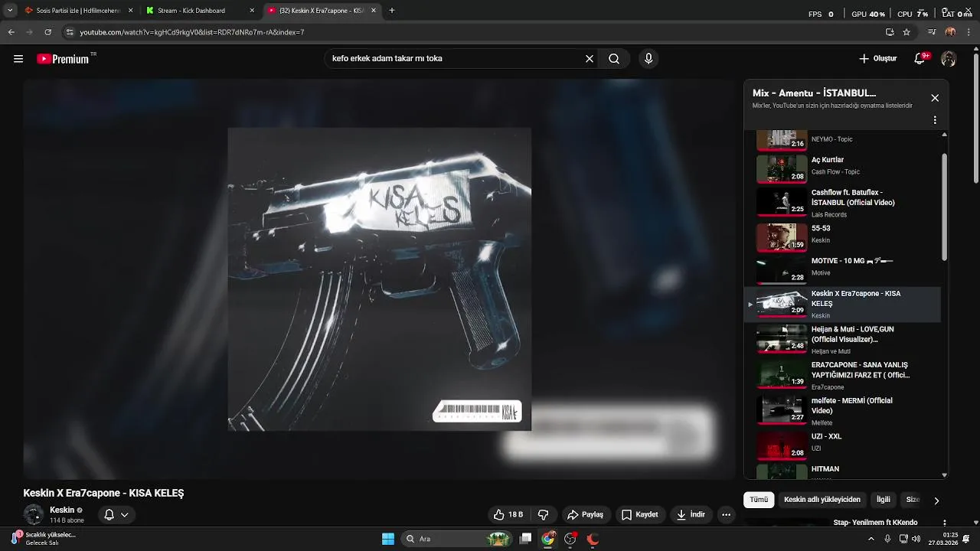Download the video with İndir
This screenshot has width=980, height=551.
coord(691,515)
